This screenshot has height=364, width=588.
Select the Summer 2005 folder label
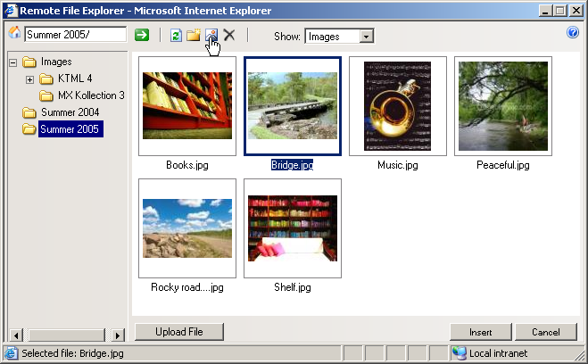[x=70, y=129]
